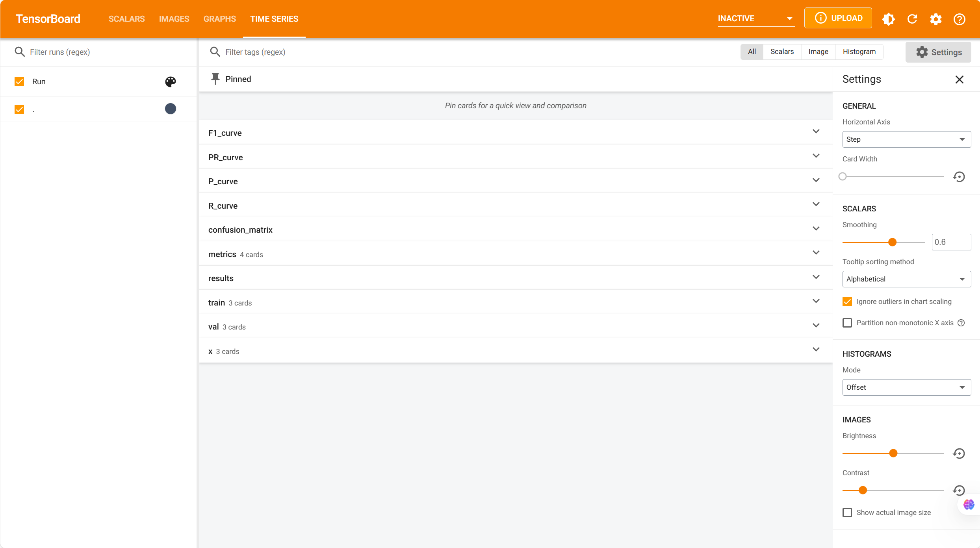
Task: Check Show actual image size
Action: pyautogui.click(x=847, y=513)
